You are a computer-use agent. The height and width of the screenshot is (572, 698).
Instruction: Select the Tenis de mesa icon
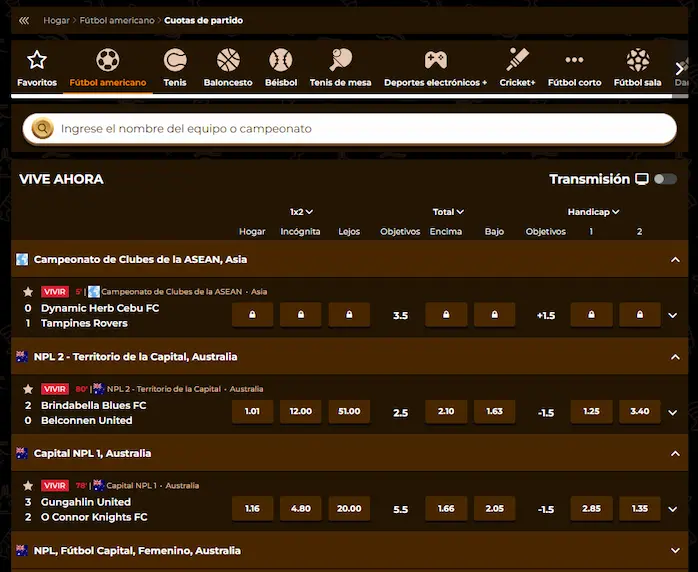(x=340, y=60)
